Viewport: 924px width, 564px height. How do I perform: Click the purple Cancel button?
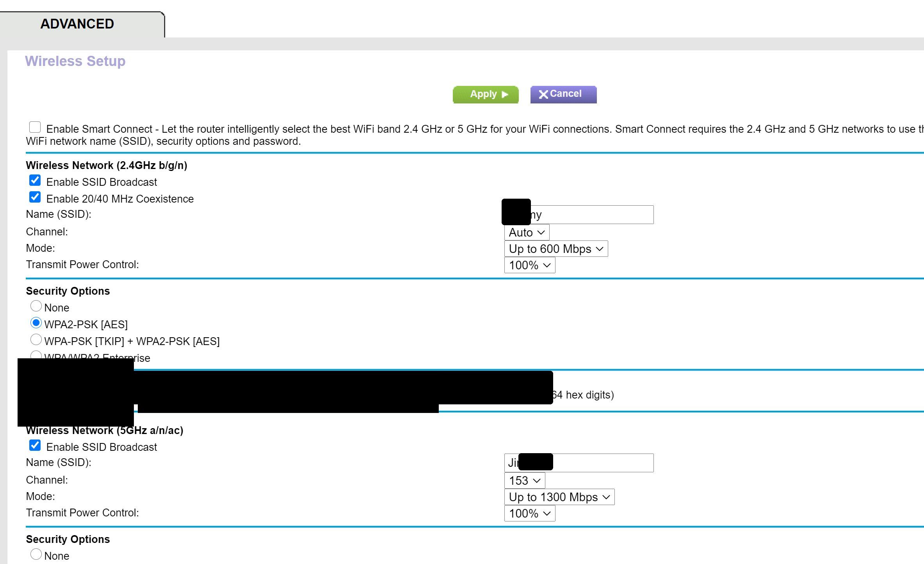[x=563, y=94]
